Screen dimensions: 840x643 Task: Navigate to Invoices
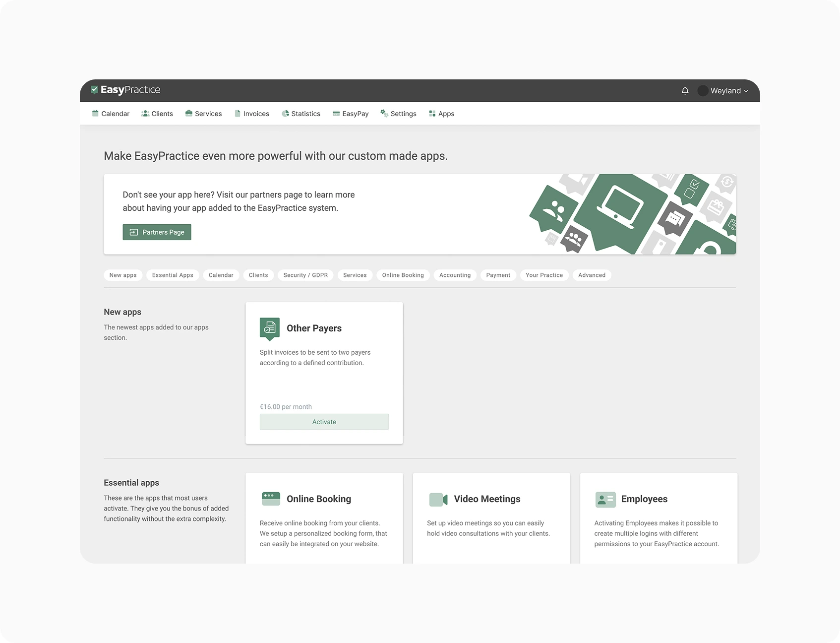click(252, 114)
